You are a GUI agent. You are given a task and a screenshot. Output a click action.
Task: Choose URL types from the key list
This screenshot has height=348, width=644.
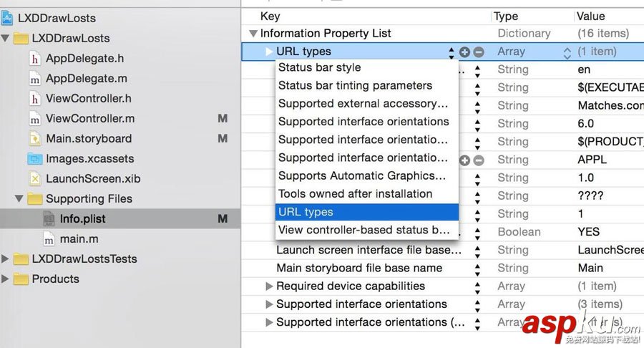click(x=306, y=212)
